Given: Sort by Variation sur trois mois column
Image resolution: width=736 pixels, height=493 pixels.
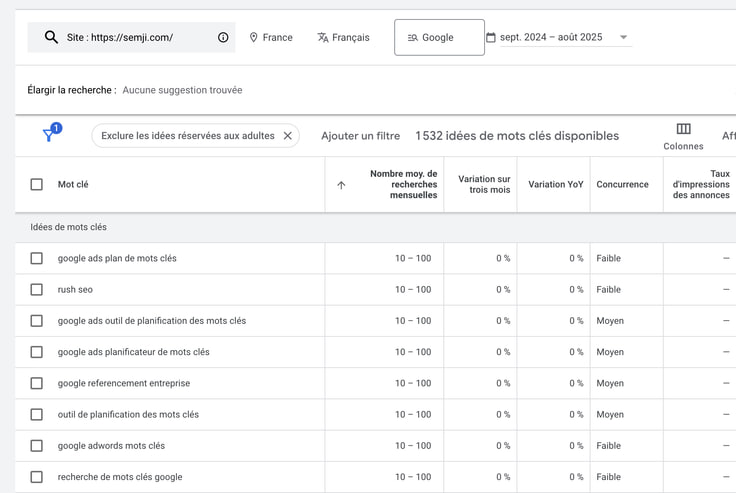Looking at the screenshot, I should (484, 184).
